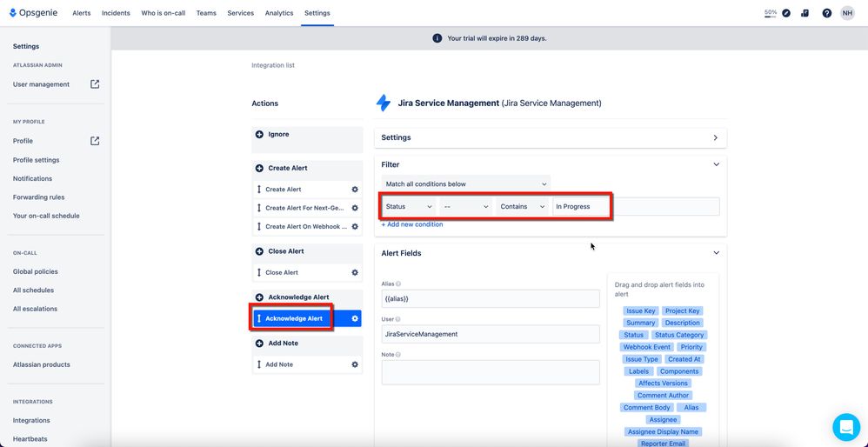Screen dimensions: 868x447
Task: Grab reorder handle on Add Note row
Action: point(259,364)
